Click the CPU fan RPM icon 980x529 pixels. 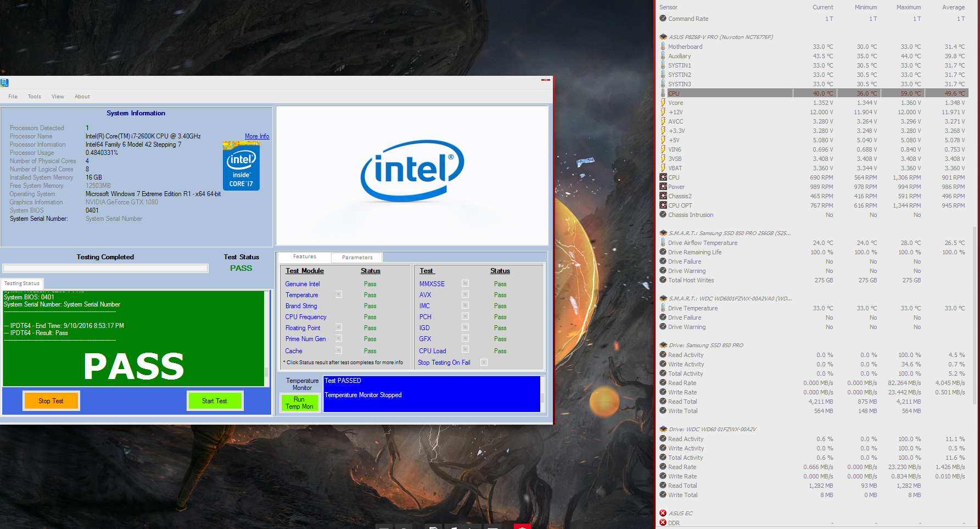663,177
